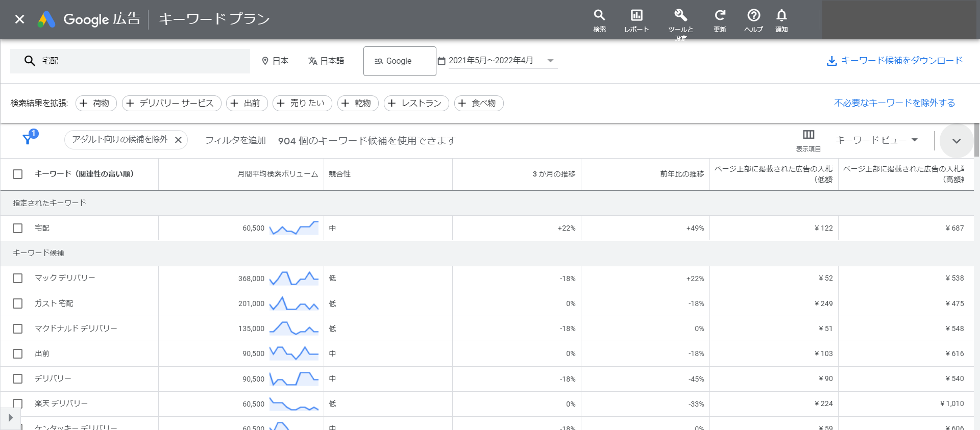Click the vertical scrollbar on the right

point(977,140)
